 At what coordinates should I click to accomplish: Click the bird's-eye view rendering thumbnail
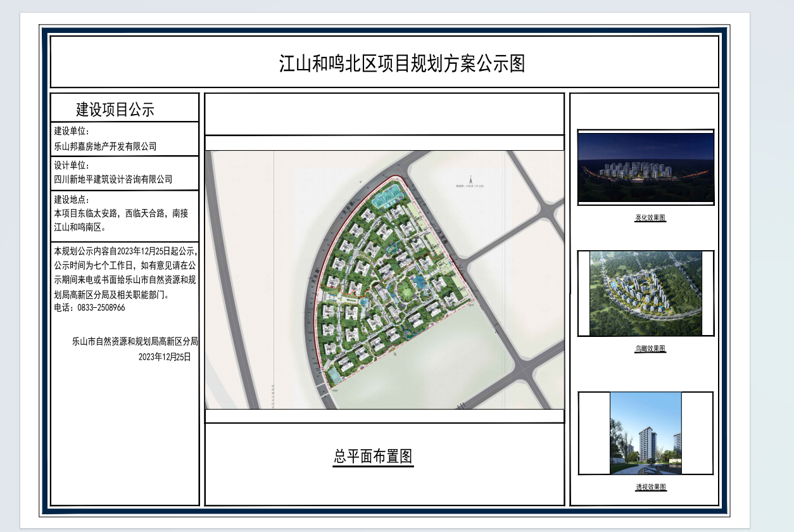646,293
